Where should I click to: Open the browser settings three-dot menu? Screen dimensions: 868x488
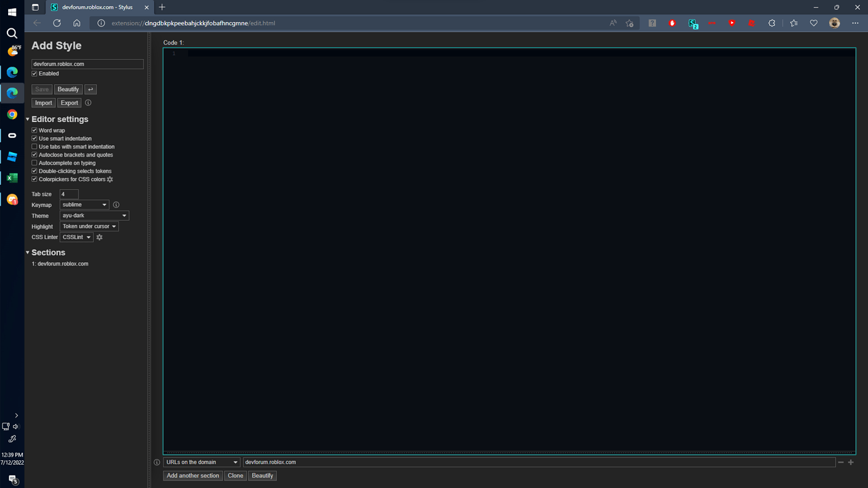[x=855, y=23]
